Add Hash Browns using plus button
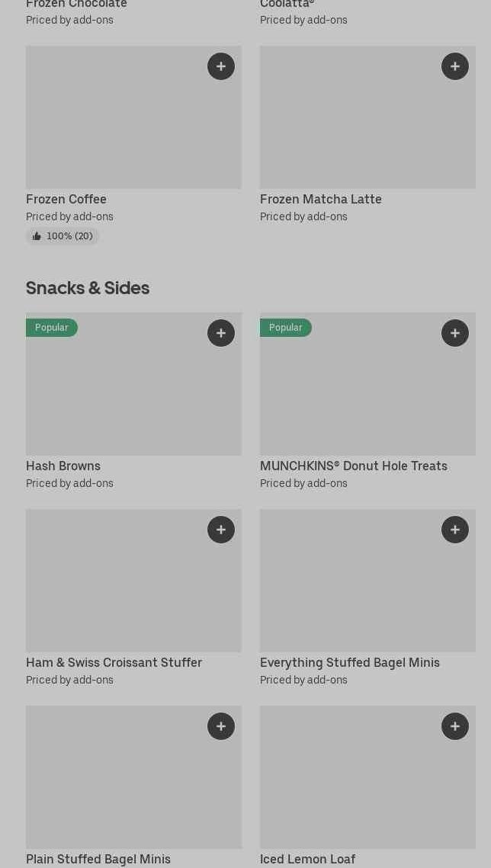The width and height of the screenshot is (491, 868). 221,333
